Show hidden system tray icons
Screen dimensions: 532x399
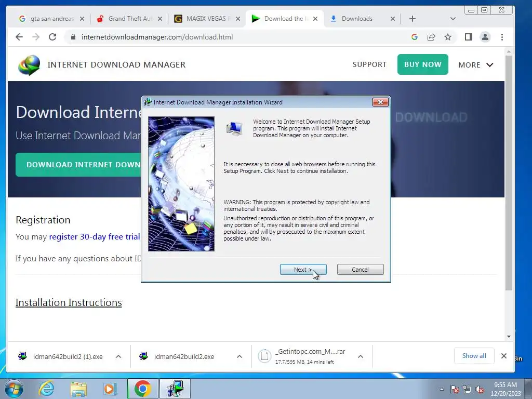(442, 390)
